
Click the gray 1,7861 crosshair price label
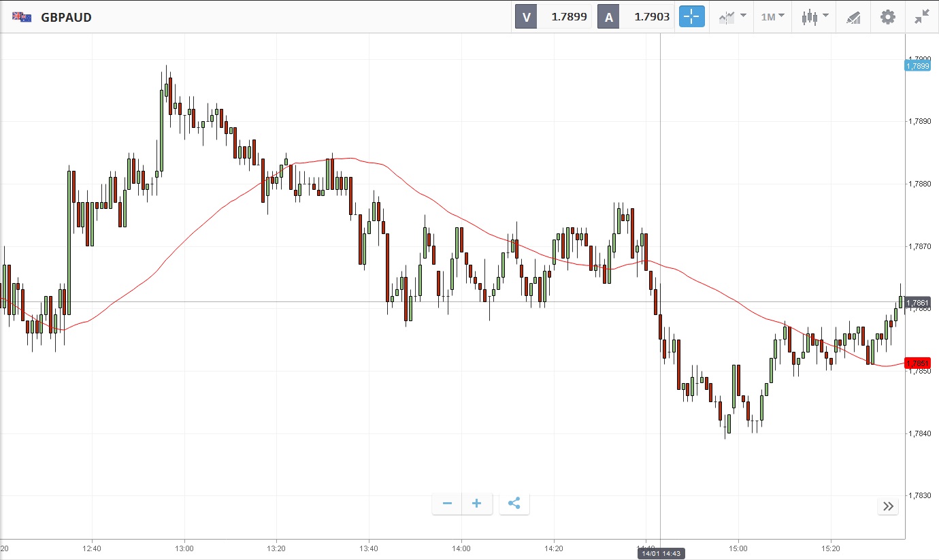(917, 302)
